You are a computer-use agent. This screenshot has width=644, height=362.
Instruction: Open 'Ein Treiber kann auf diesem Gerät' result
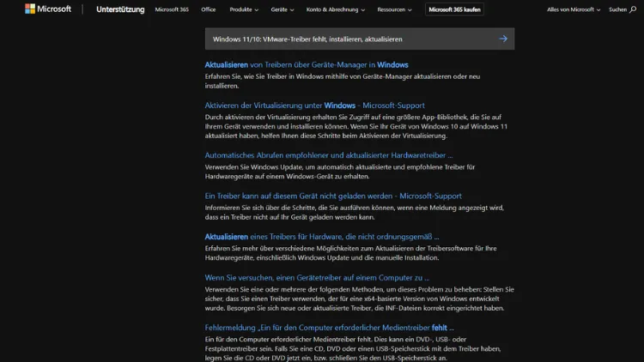pyautogui.click(x=333, y=196)
